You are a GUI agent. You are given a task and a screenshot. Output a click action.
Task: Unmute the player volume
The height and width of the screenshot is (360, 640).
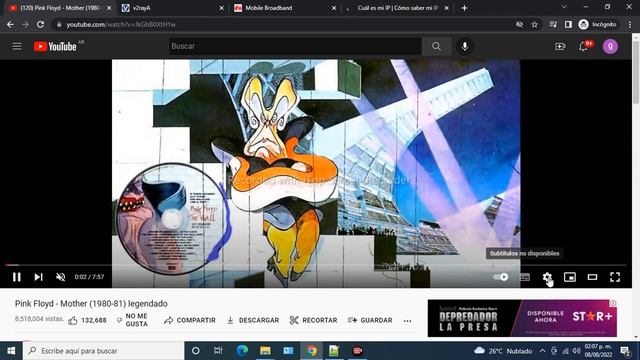pos(60,277)
